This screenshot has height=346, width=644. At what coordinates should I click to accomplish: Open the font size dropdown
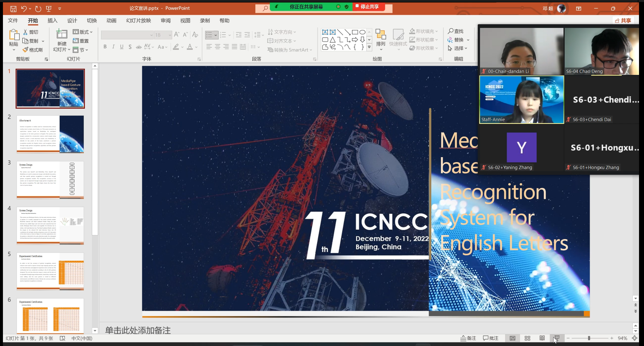click(170, 35)
